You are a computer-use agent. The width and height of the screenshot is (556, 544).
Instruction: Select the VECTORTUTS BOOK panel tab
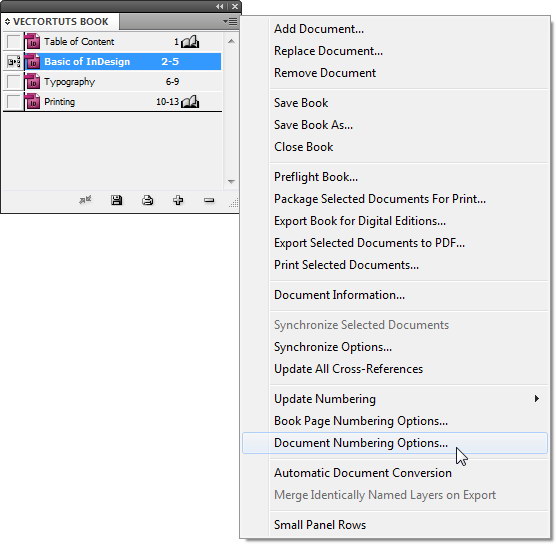[x=60, y=22]
